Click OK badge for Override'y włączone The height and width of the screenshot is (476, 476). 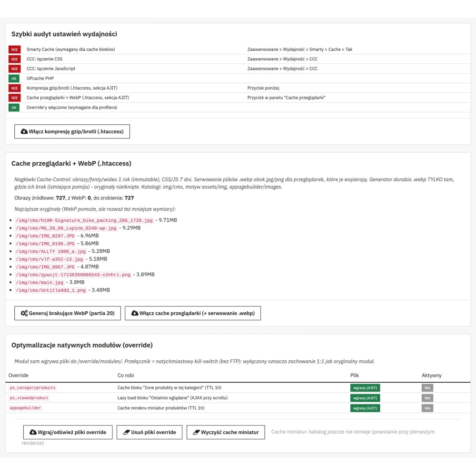(x=14, y=108)
